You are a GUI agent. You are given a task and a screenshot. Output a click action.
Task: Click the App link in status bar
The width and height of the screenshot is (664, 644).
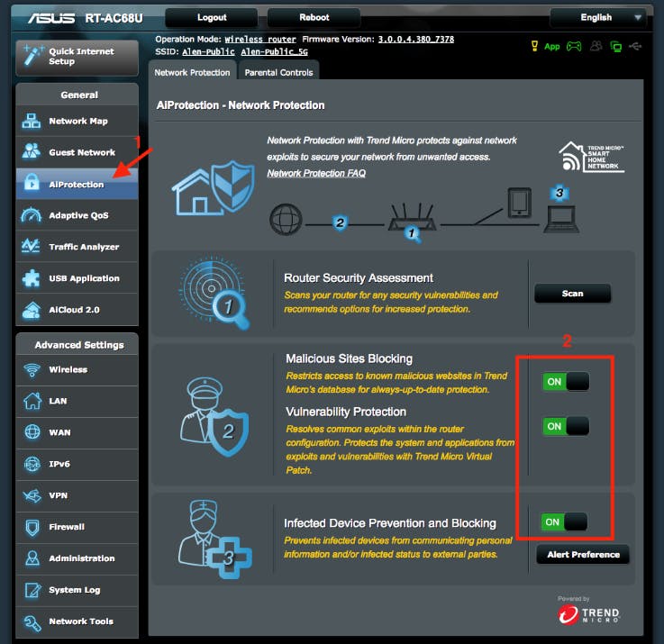pyautogui.click(x=551, y=47)
